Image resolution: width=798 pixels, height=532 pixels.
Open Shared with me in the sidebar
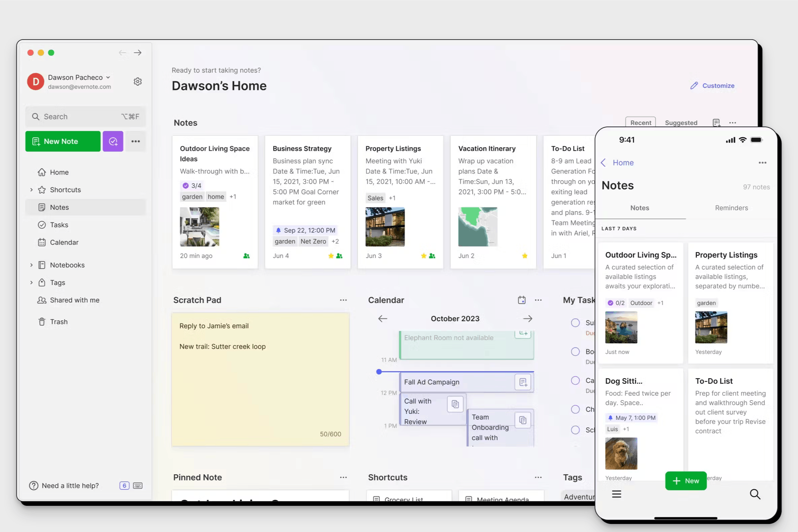74,300
